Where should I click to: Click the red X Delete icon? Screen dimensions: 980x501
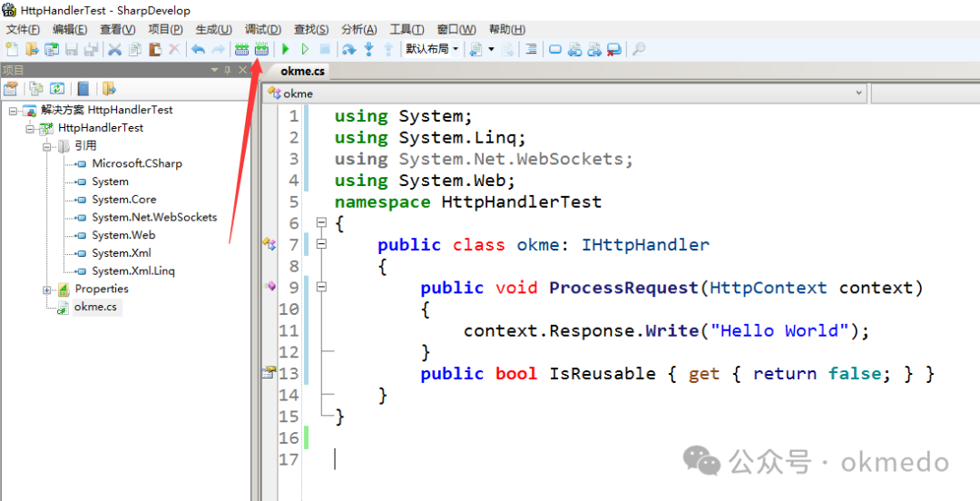(x=174, y=49)
